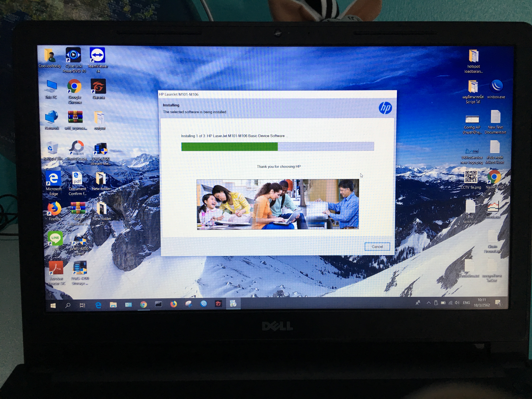Viewport: 532px width, 399px height.
Task: Open Firefox from the taskbar
Action: point(173,304)
